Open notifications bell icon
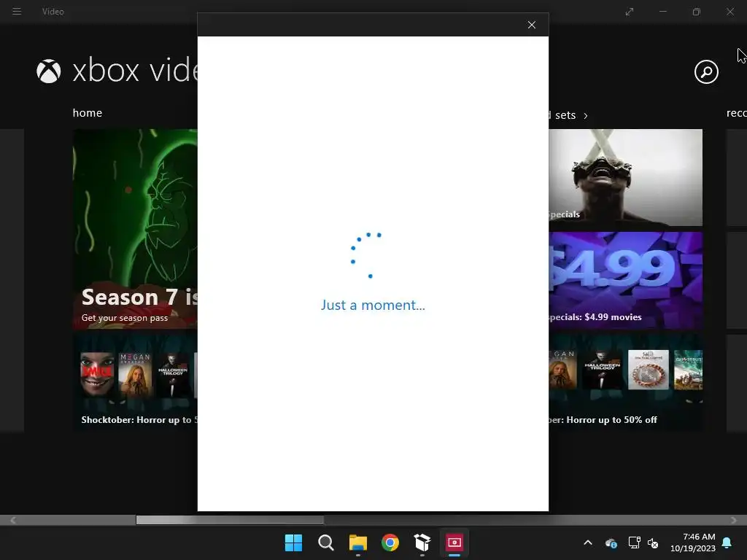 (727, 542)
